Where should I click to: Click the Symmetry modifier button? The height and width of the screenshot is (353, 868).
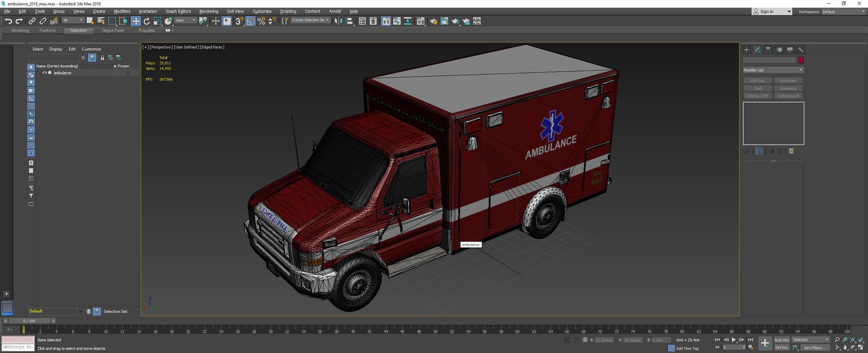(x=788, y=88)
